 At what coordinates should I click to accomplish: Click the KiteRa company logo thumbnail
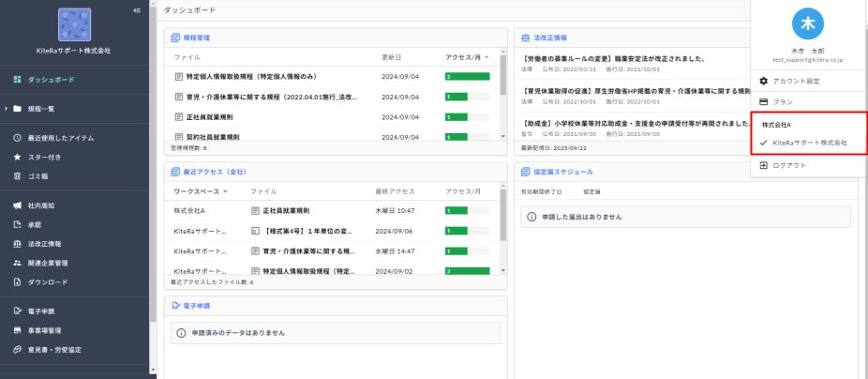click(x=74, y=24)
